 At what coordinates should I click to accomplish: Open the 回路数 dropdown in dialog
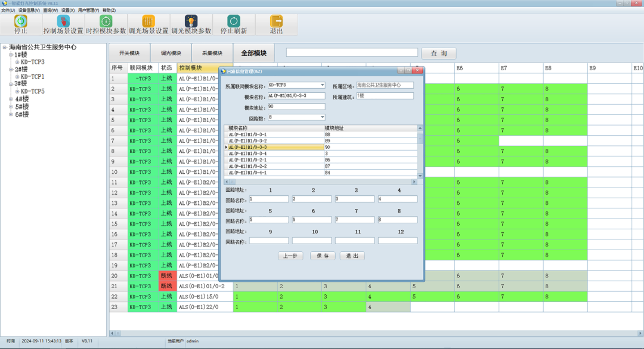click(323, 117)
